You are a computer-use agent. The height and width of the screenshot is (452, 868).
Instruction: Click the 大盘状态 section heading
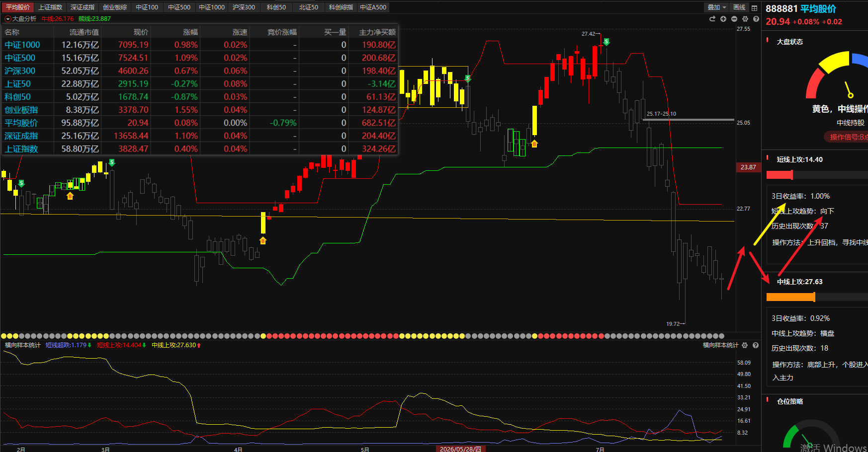(790, 42)
